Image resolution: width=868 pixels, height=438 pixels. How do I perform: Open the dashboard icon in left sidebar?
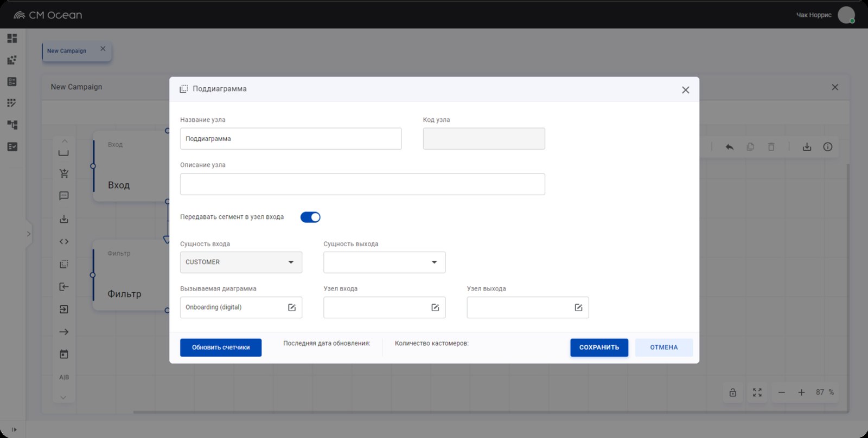tap(12, 38)
